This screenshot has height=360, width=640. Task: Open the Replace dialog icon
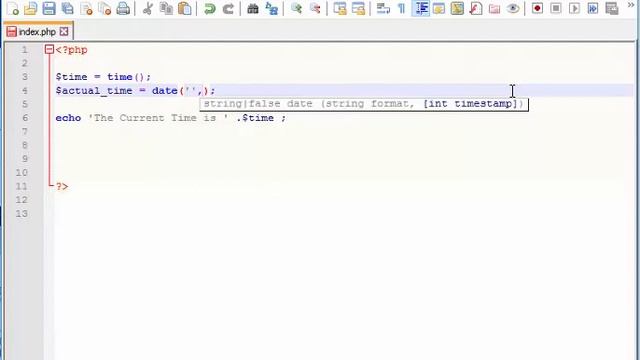(x=271, y=9)
